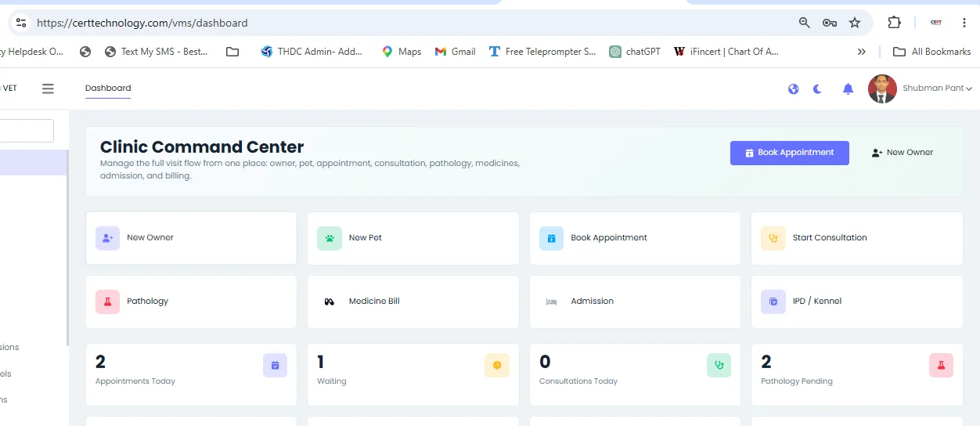Open the Medicine Bill card label
Image resolution: width=980 pixels, height=426 pixels.
(x=374, y=301)
